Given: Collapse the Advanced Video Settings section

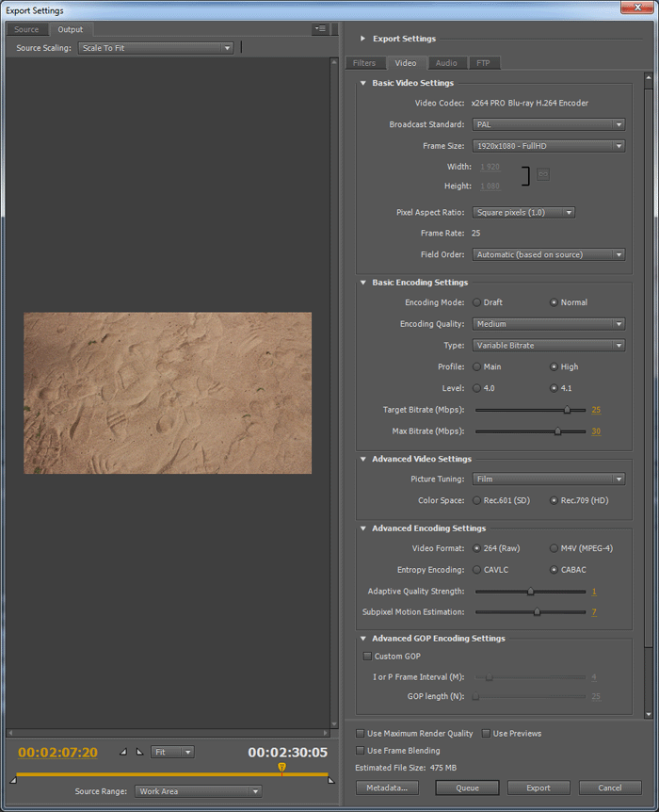Looking at the screenshot, I should click(362, 459).
